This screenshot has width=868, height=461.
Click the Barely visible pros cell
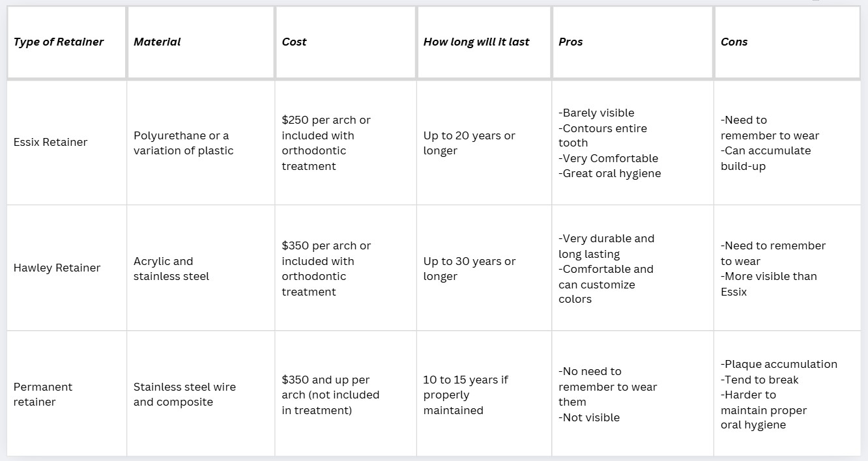pyautogui.click(x=633, y=143)
